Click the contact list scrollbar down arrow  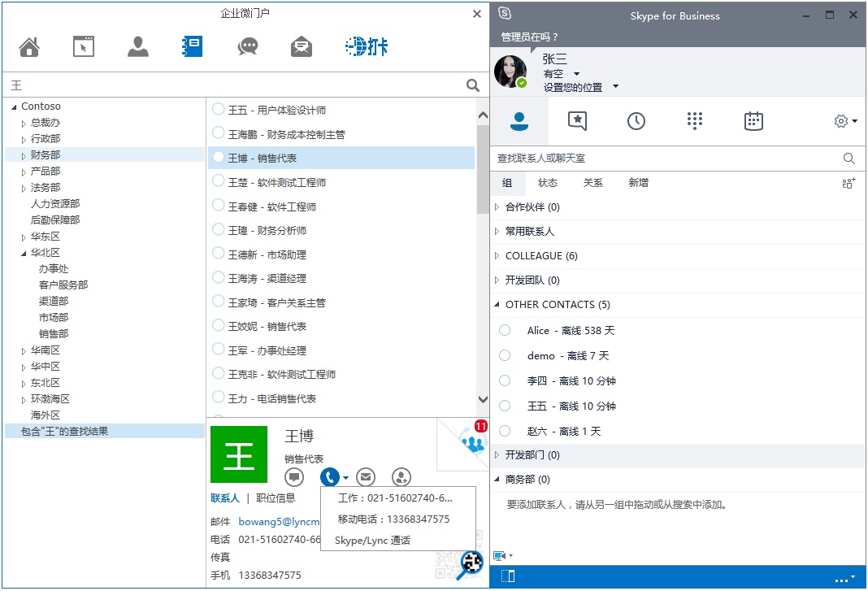(x=483, y=399)
